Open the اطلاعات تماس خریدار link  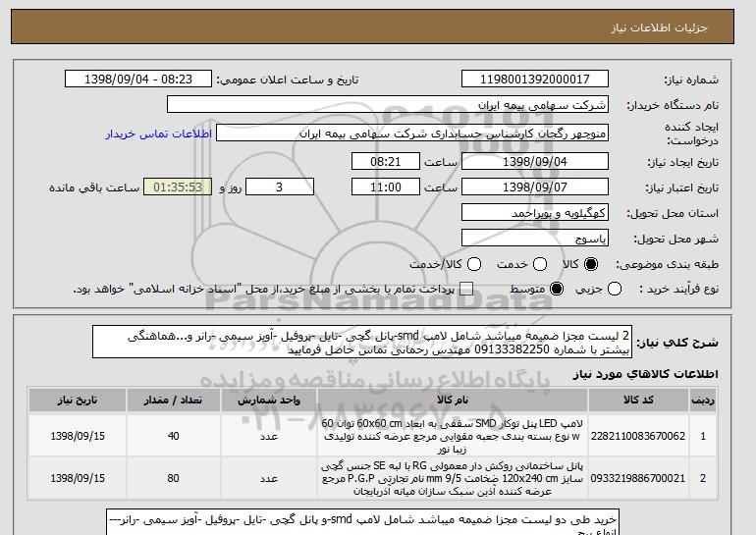coord(159,134)
